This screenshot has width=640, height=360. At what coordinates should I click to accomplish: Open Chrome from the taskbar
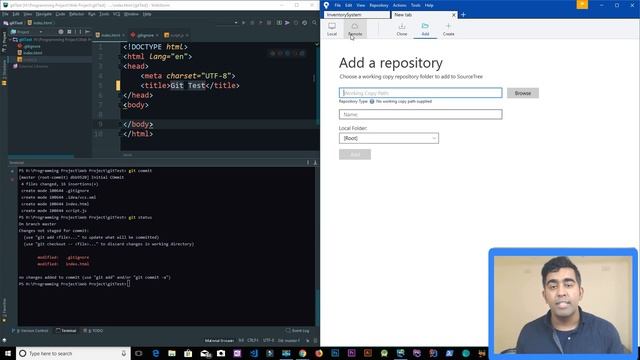click(302, 353)
